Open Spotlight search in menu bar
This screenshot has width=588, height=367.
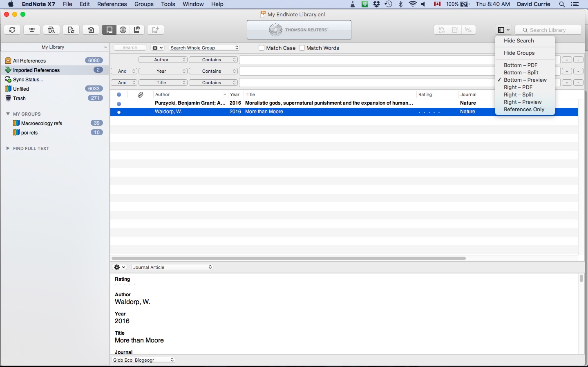(562, 4)
